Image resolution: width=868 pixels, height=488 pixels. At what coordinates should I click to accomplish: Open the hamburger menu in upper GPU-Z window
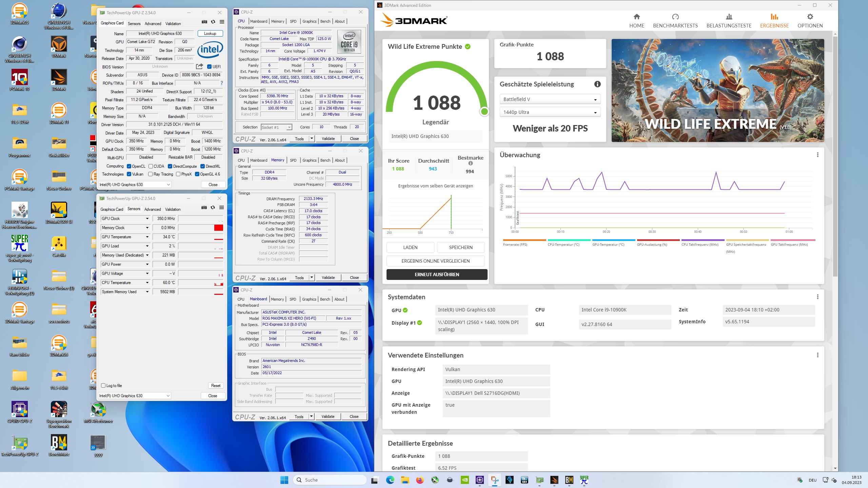tap(222, 22)
